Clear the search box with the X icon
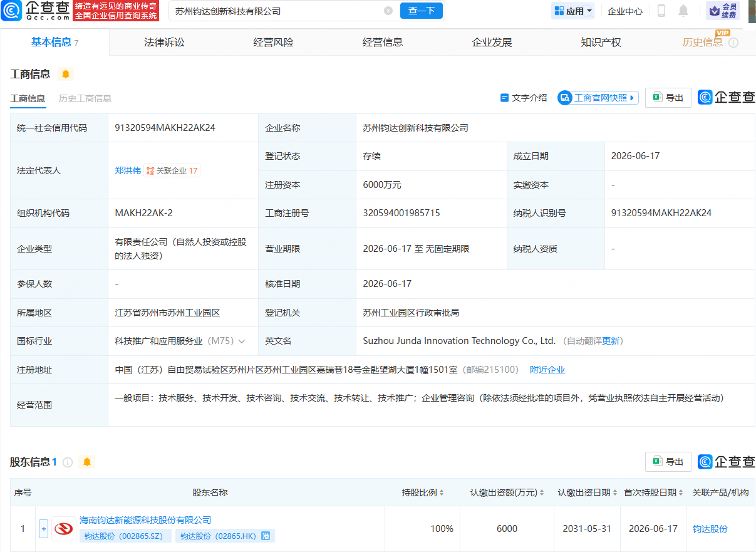 coord(388,11)
